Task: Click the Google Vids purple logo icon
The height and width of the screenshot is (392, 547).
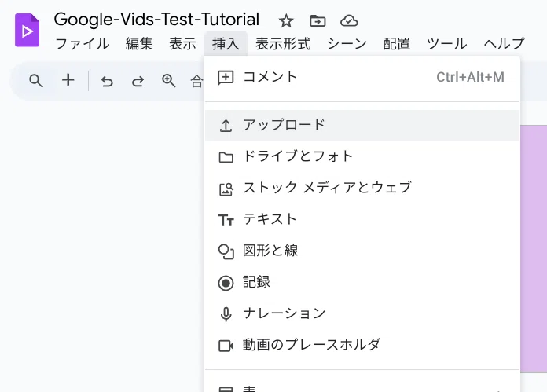Action: click(28, 30)
